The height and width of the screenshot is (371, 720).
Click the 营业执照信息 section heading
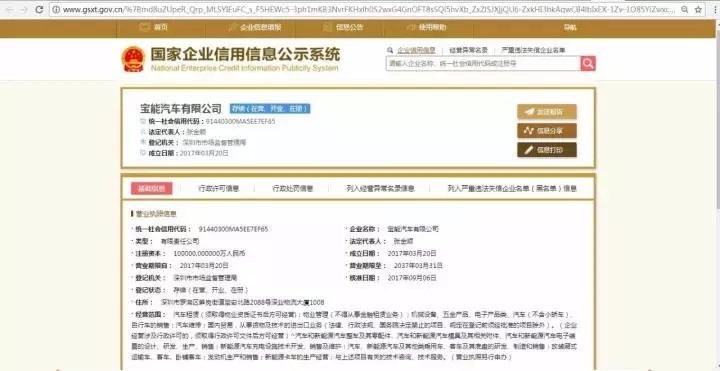156,214
